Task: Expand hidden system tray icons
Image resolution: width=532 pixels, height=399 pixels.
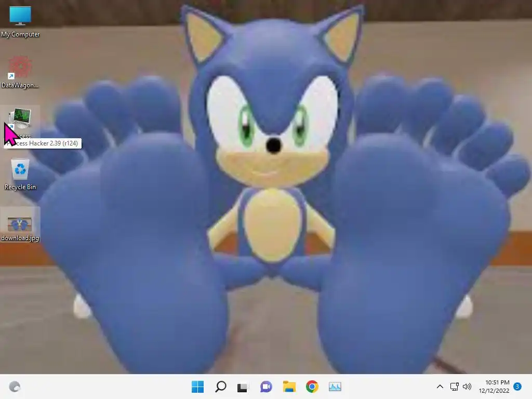Action: (440, 387)
